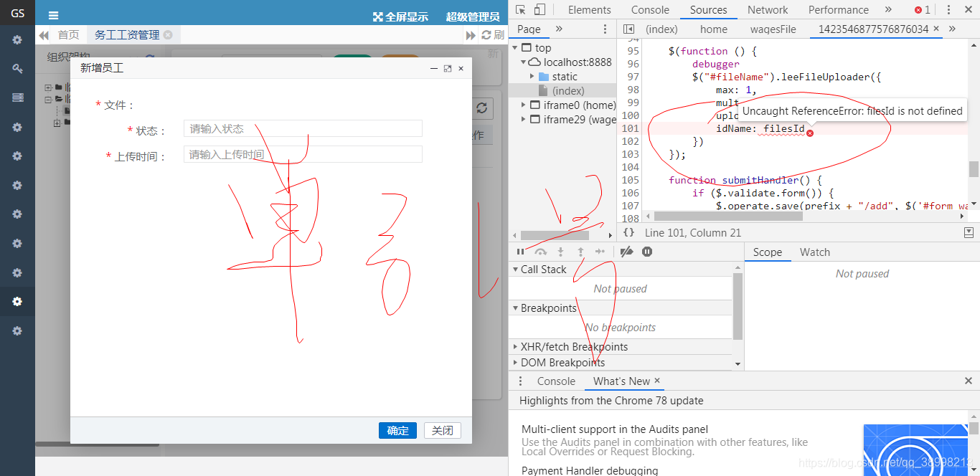This screenshot has height=476, width=980.
Task: Switch to the Watch tab
Action: coord(815,252)
